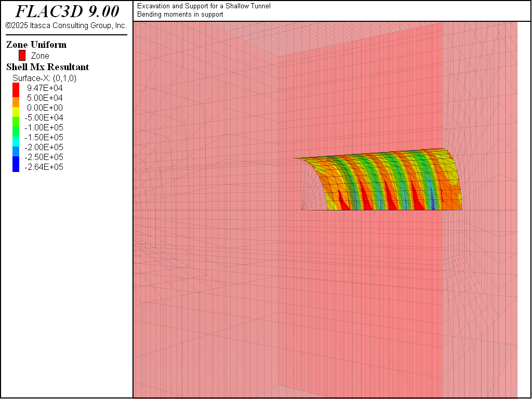Click the 'Shell Mx Resultant' legend heading
Image resolution: width=532 pixels, height=399 pixels.
47,67
